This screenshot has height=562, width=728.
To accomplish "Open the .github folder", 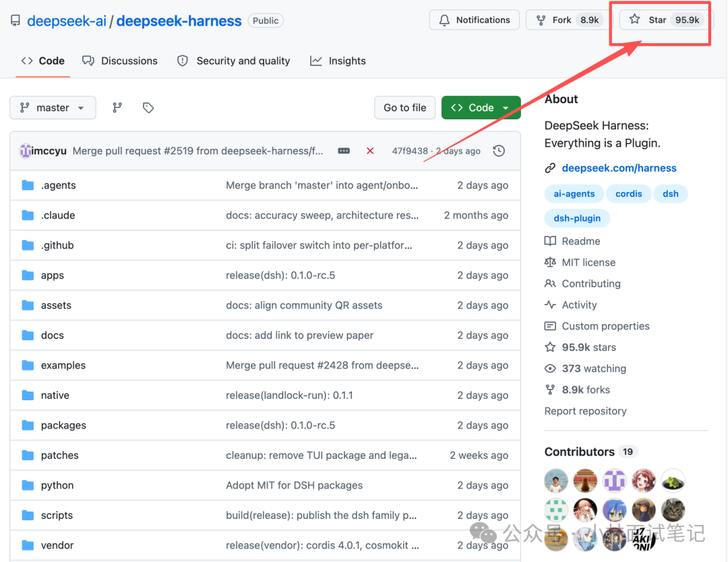I will pos(57,245).
